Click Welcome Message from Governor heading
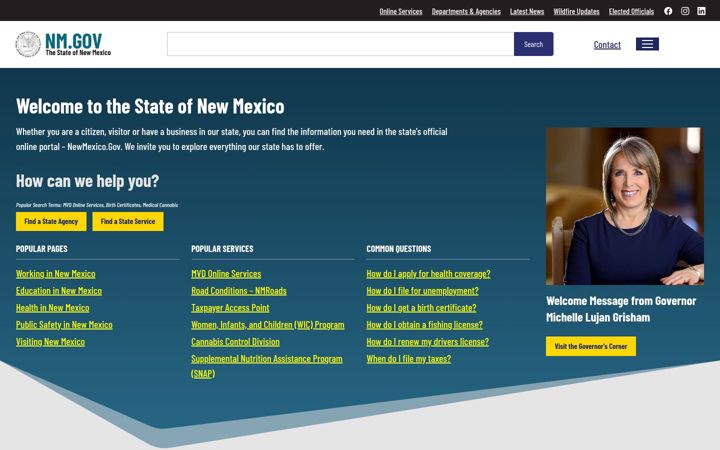Viewport: 720px width, 450px height. pos(621,309)
